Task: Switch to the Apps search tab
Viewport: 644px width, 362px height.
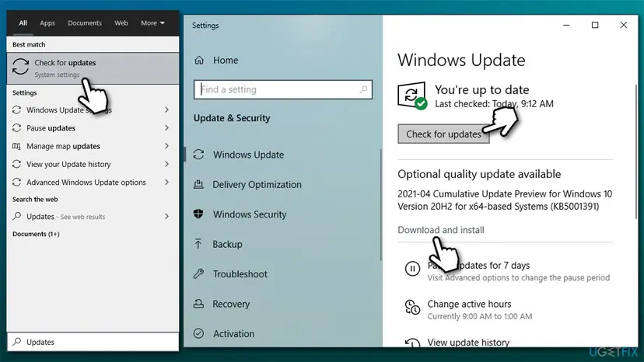Action: [x=47, y=23]
